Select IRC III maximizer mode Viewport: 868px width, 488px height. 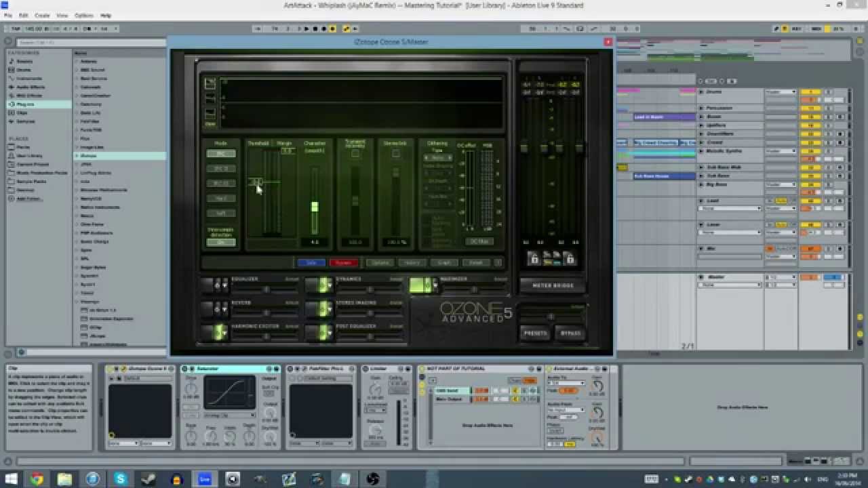[221, 184]
